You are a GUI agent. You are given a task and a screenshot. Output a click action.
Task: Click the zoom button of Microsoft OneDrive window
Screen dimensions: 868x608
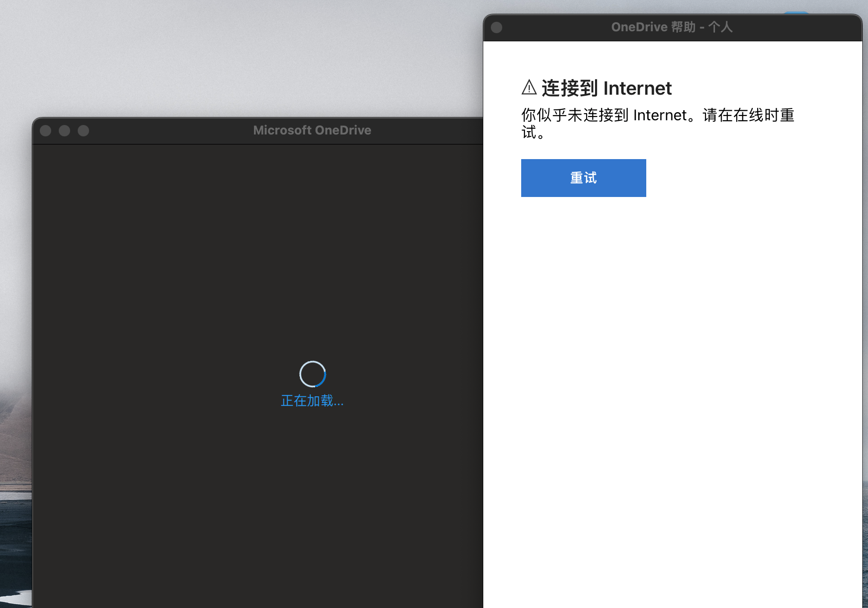pos(83,131)
